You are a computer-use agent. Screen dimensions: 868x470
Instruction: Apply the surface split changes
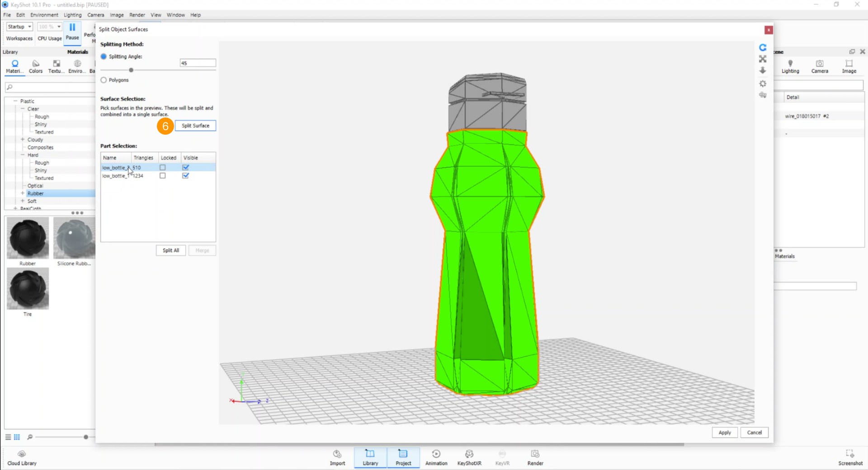coord(725,432)
